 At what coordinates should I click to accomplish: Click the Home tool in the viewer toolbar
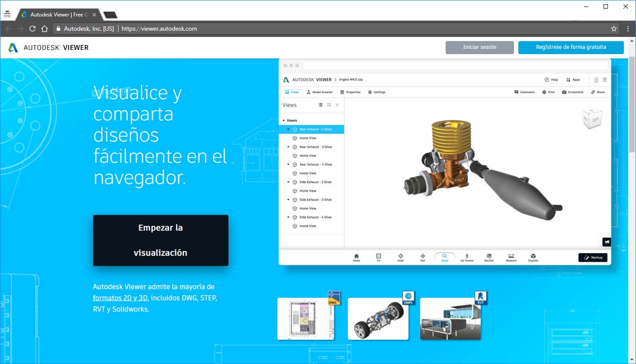[356, 257]
